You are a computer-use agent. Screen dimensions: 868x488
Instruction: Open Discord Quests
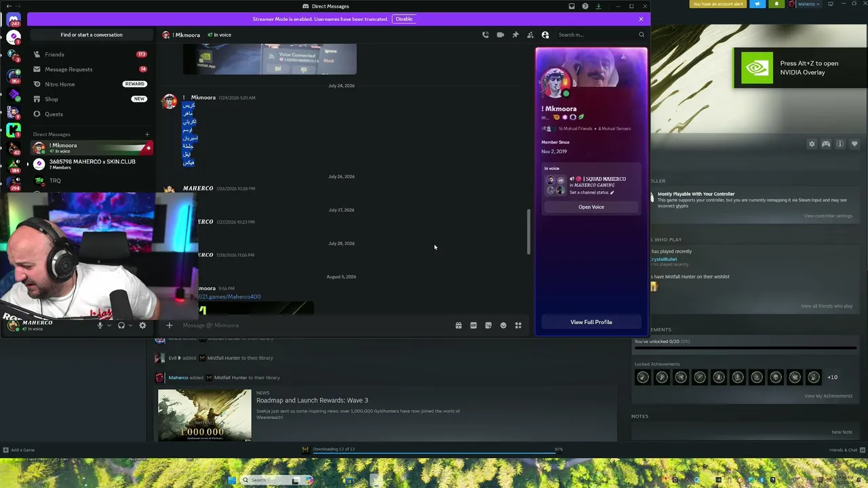(90, 114)
